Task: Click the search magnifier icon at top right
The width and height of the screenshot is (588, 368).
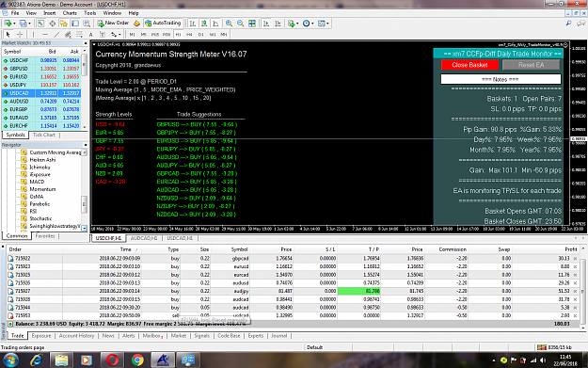Action: 568,24
